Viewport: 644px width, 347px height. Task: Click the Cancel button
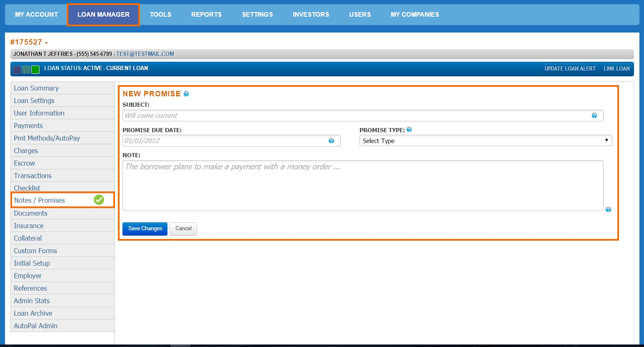coord(183,229)
